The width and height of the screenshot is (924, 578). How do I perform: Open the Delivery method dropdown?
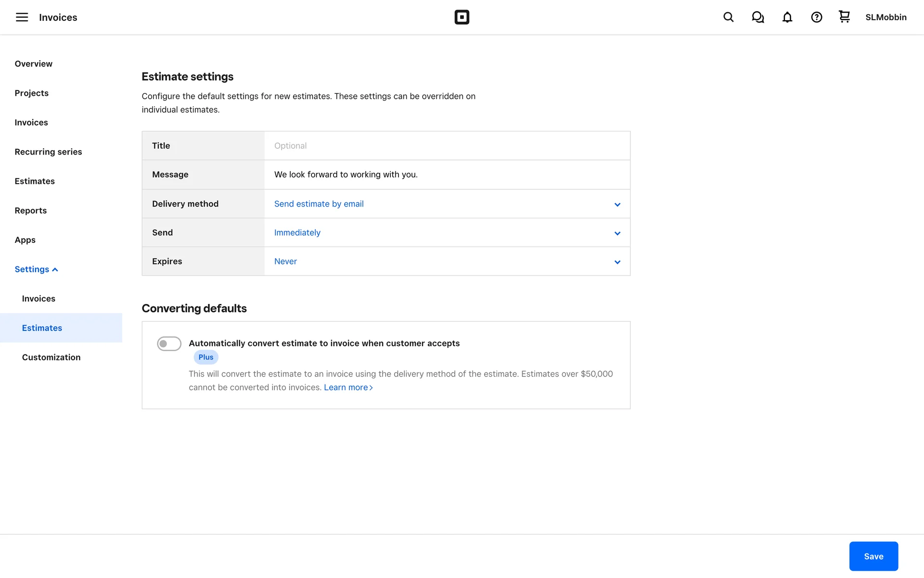[447, 204]
